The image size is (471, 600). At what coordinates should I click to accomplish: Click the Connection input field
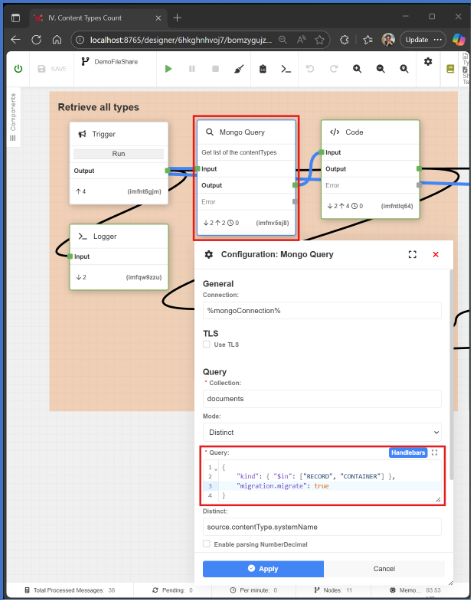click(322, 310)
